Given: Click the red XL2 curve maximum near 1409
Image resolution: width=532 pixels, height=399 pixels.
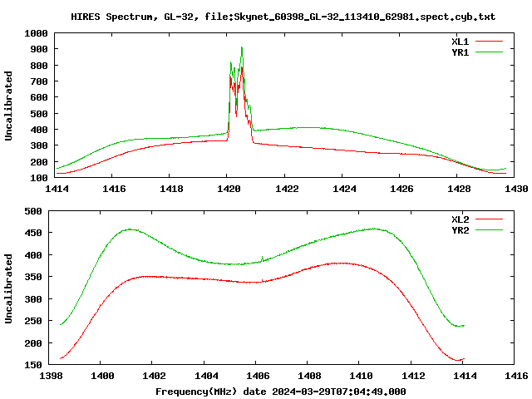Looking at the screenshot, I should pos(339,263).
